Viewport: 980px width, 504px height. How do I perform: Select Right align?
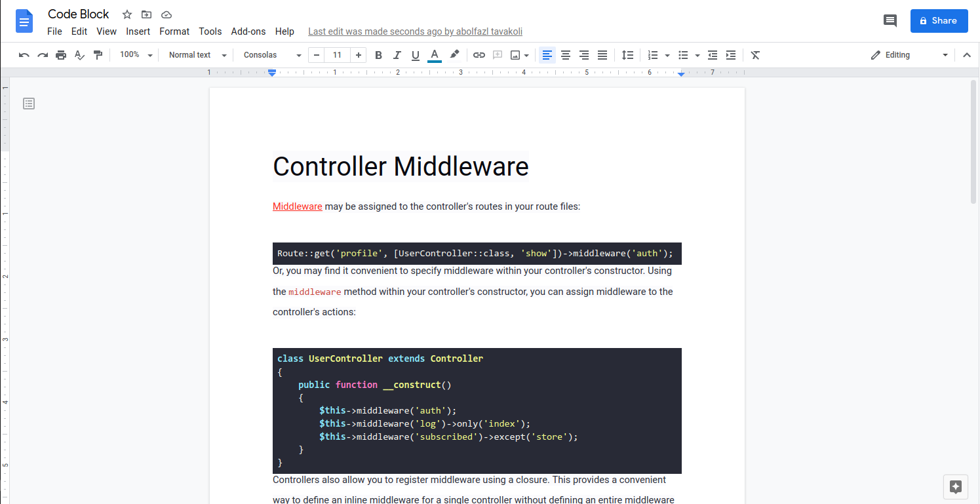584,55
